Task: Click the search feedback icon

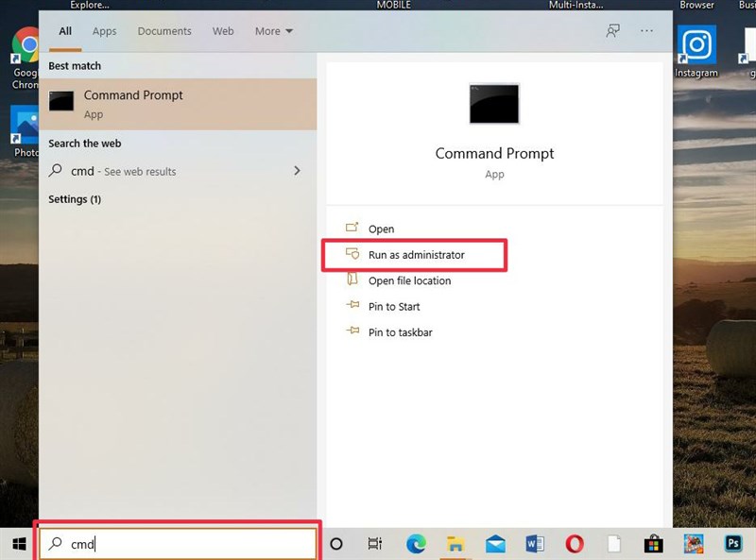Action: coord(613,31)
